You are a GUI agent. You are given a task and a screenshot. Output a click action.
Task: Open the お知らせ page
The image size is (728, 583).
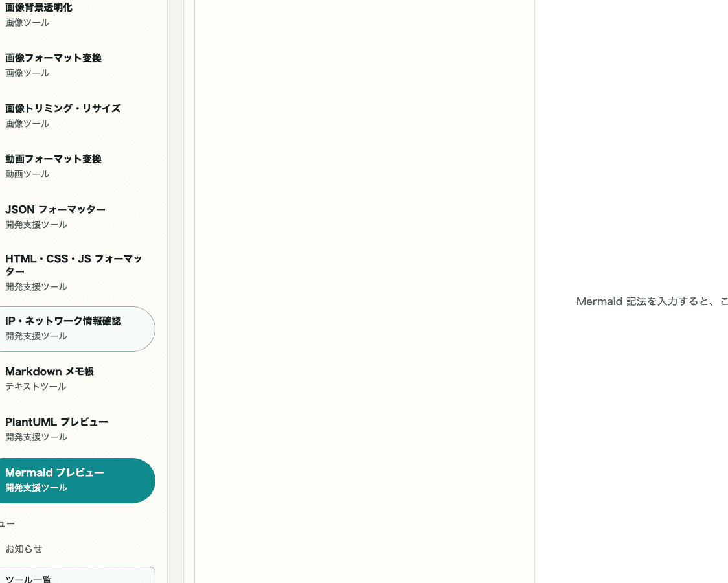point(23,549)
